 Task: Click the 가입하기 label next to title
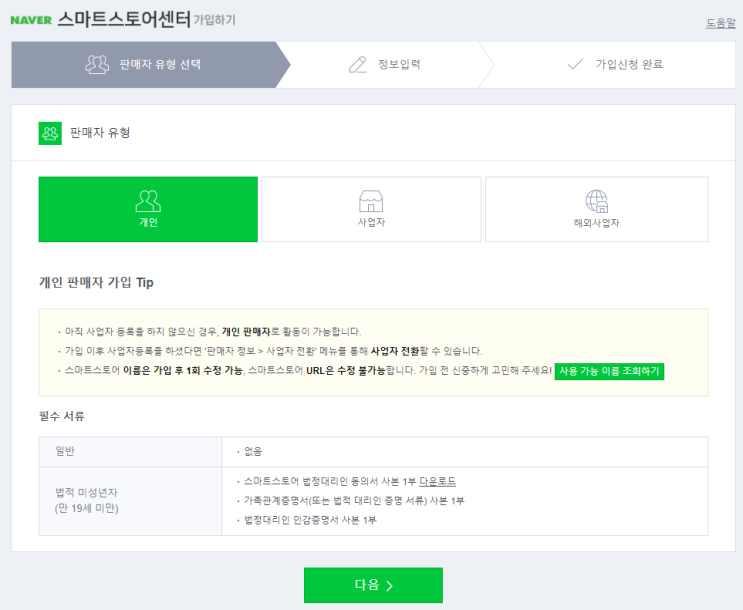click(x=214, y=20)
